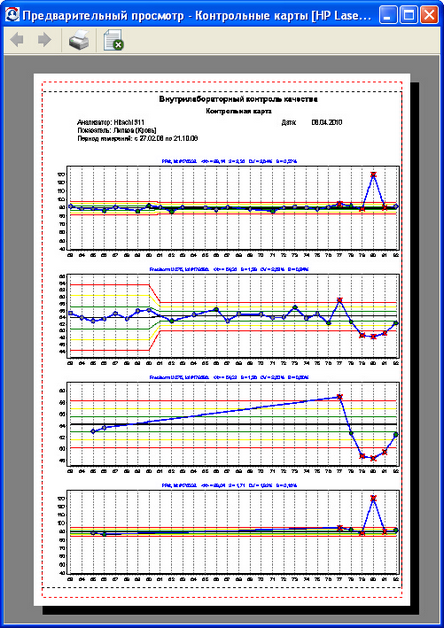Close the preview with the document icon
Viewport: 444px width, 628px height.
coord(113,41)
